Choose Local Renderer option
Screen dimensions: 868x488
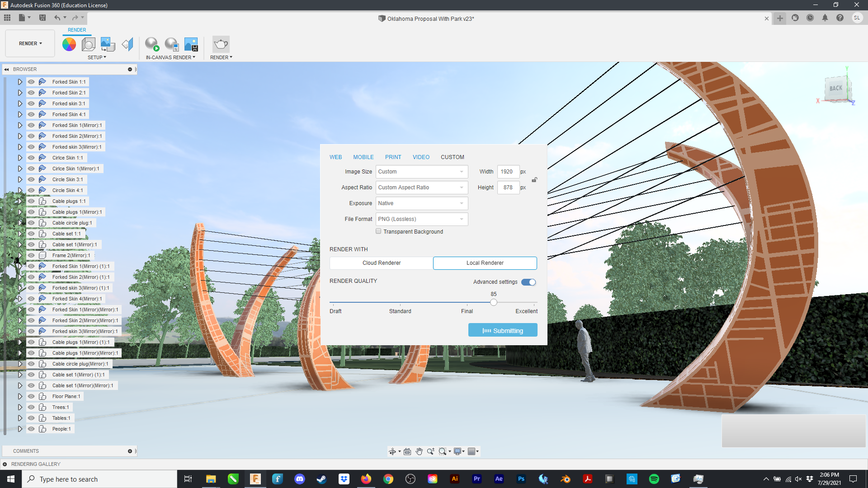click(x=485, y=263)
